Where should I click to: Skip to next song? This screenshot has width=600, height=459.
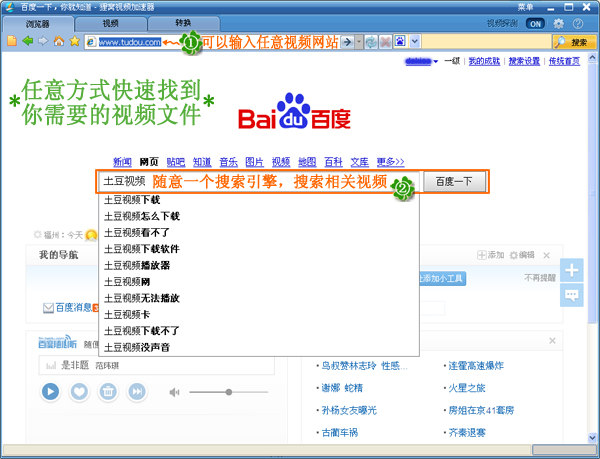(x=137, y=392)
